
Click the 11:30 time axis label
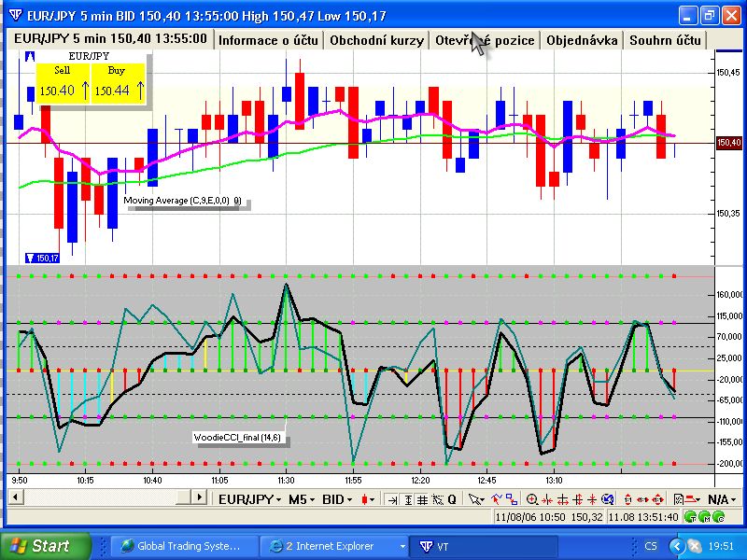tap(286, 481)
